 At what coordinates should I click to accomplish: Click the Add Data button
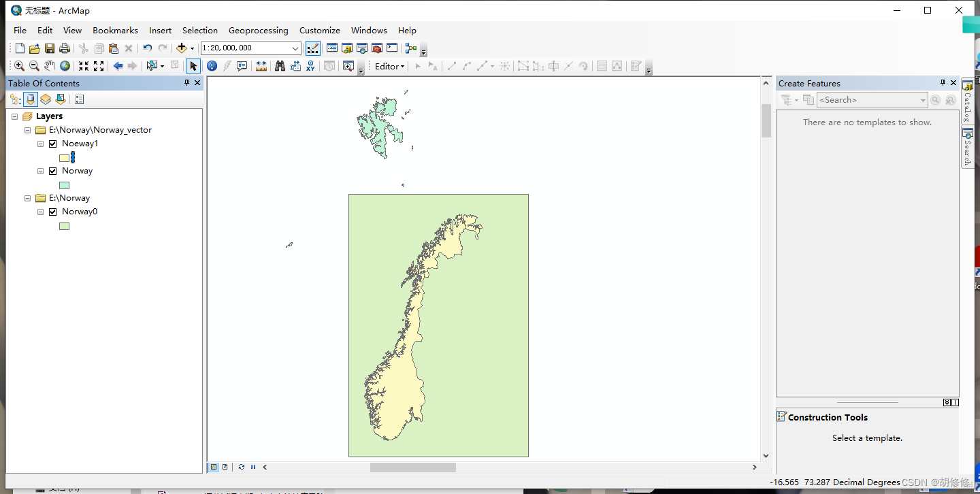181,48
